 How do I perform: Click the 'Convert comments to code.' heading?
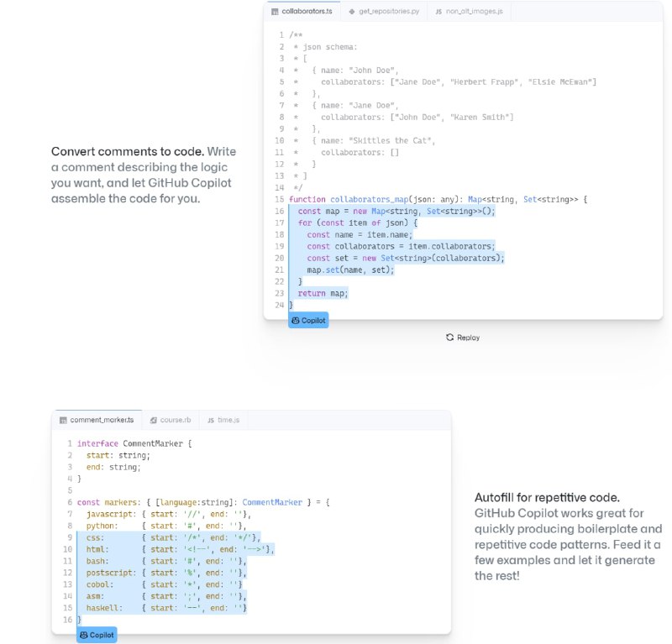[128, 152]
